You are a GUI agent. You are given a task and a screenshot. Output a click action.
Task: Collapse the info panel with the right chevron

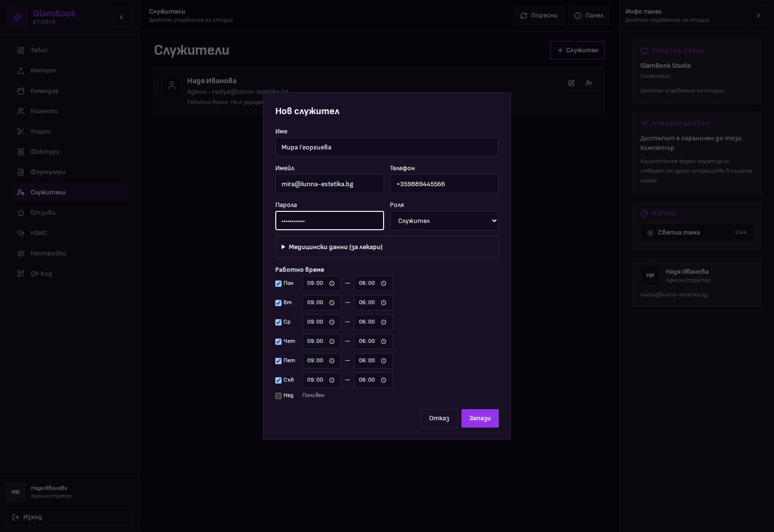pos(758,15)
